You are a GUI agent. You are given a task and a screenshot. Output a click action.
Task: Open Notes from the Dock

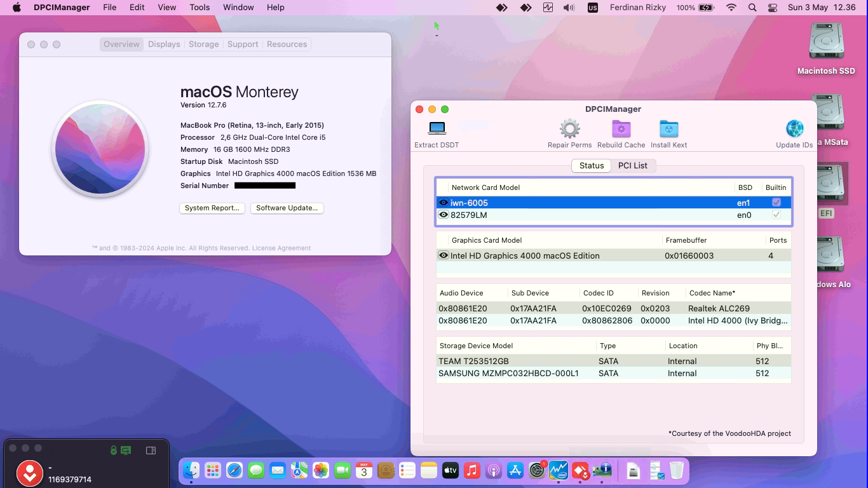coord(429,470)
